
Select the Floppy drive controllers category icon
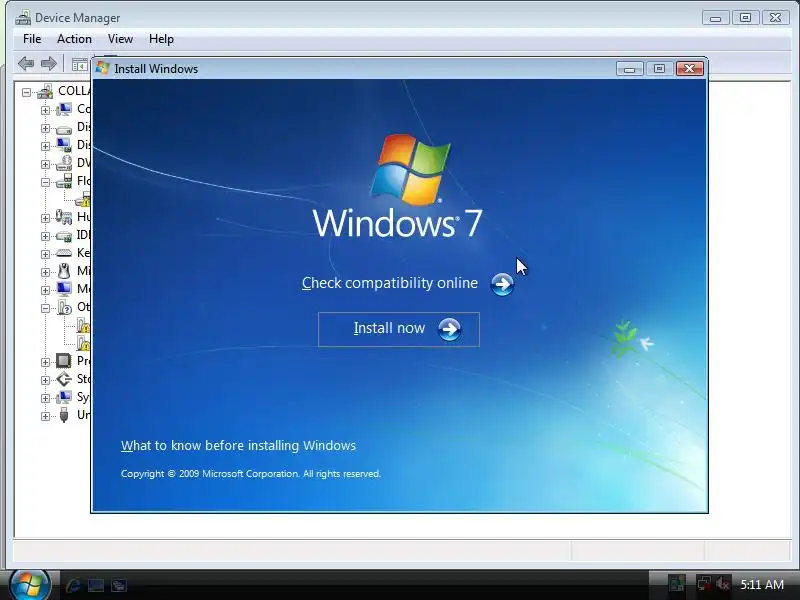click(x=64, y=181)
